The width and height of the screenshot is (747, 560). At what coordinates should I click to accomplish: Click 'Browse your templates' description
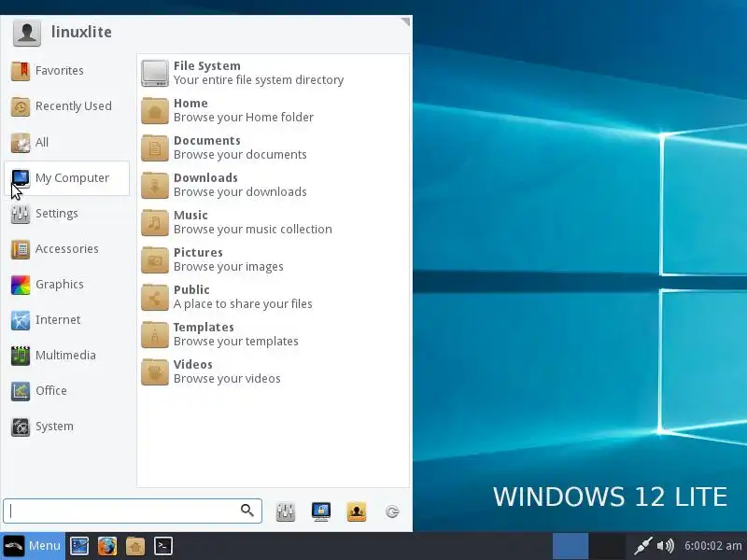point(236,342)
